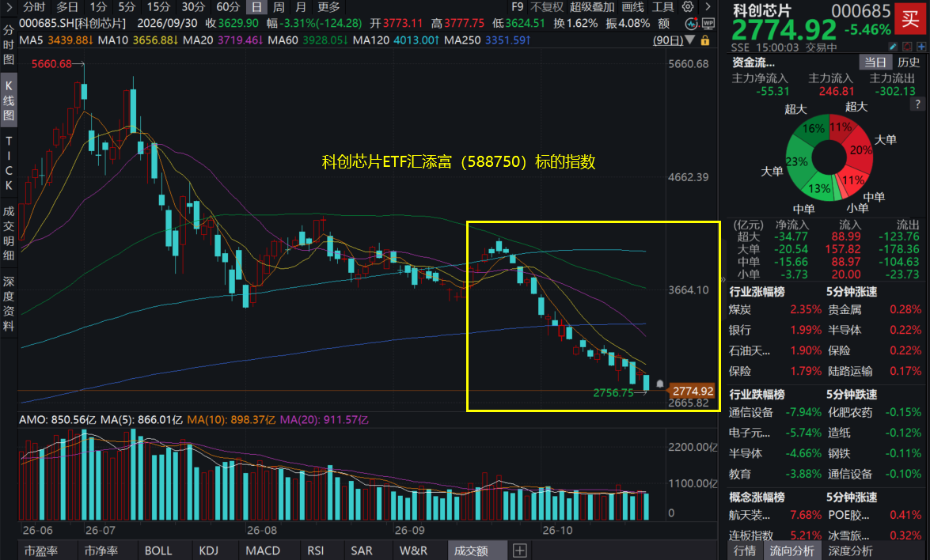The width and height of the screenshot is (930, 560).
Task: Click the WP screen icon
Action: pos(708,24)
